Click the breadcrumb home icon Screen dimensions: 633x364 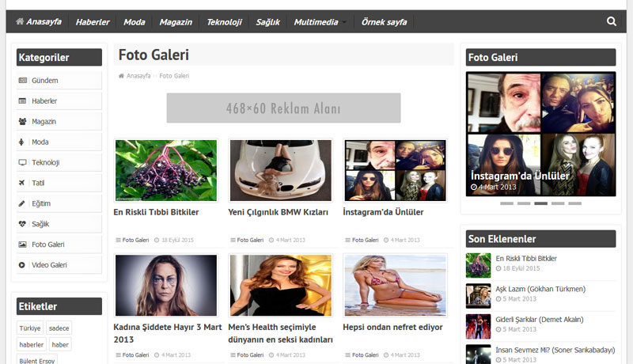(x=121, y=76)
